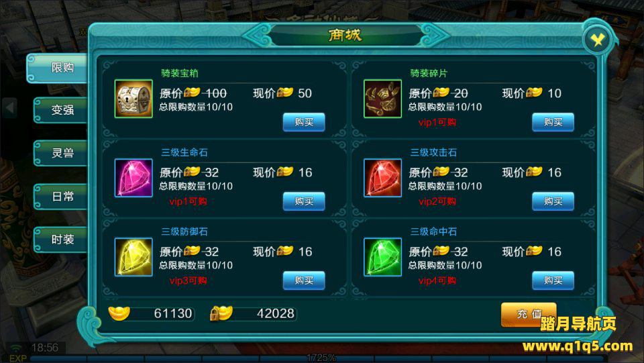Switch to the 变强 tab
Viewport: 644px width, 363px height.
tap(60, 110)
